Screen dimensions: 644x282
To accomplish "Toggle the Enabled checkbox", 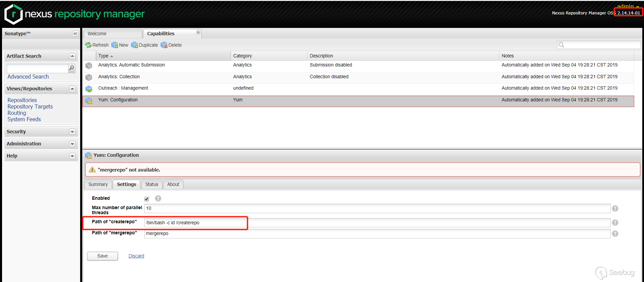I will click(147, 199).
